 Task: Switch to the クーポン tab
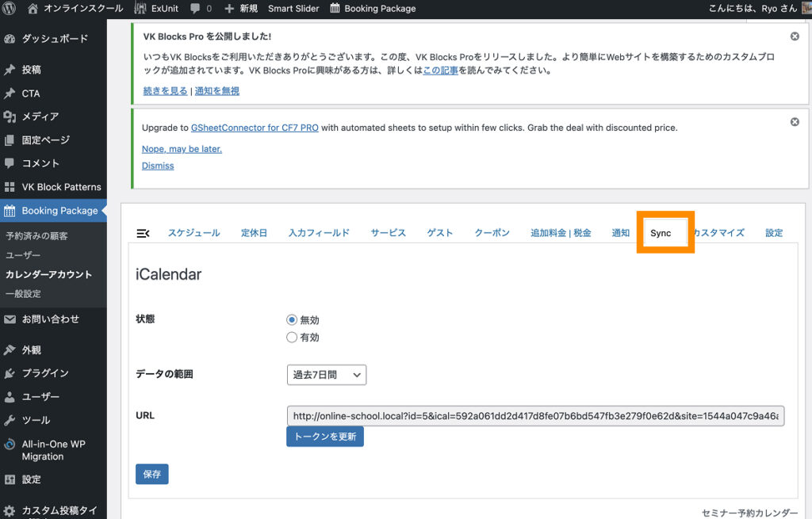coord(492,233)
